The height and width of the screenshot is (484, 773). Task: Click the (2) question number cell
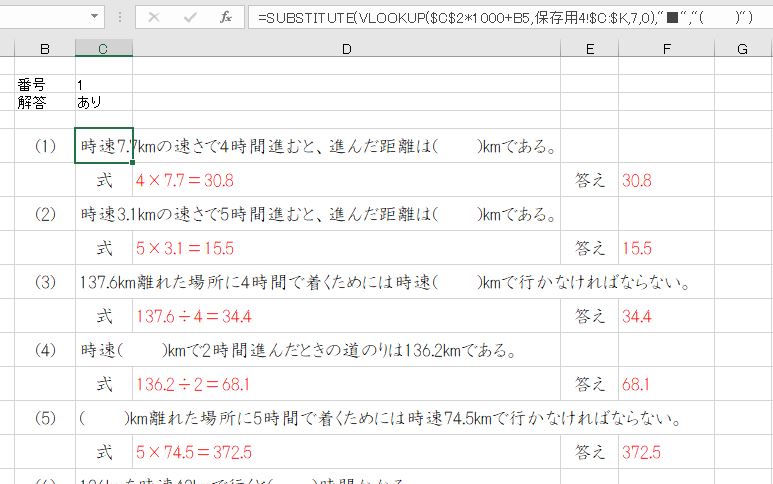(x=45, y=214)
